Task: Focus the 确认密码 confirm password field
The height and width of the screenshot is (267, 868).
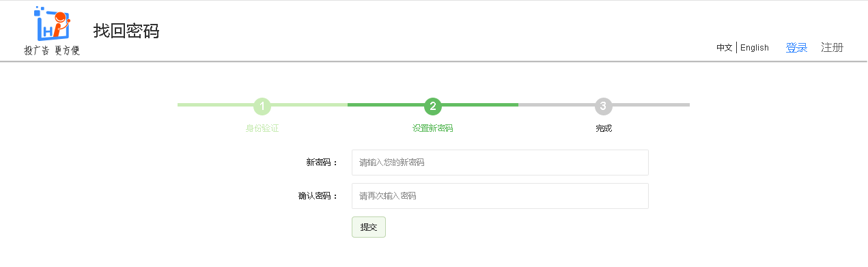Action: coord(500,196)
